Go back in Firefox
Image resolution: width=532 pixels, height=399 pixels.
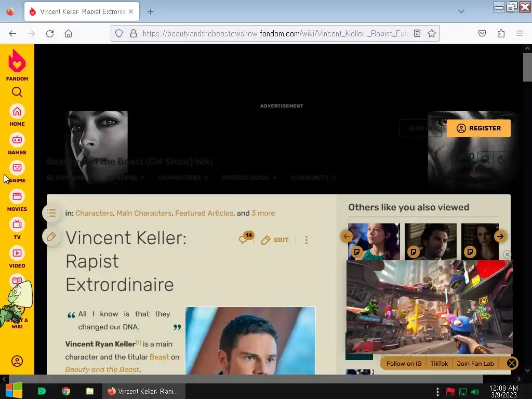pyautogui.click(x=12, y=34)
